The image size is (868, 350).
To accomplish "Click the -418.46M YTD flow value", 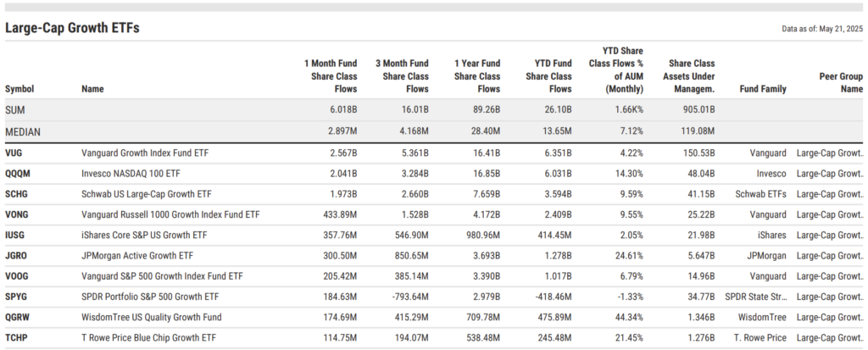I will coord(554,297).
